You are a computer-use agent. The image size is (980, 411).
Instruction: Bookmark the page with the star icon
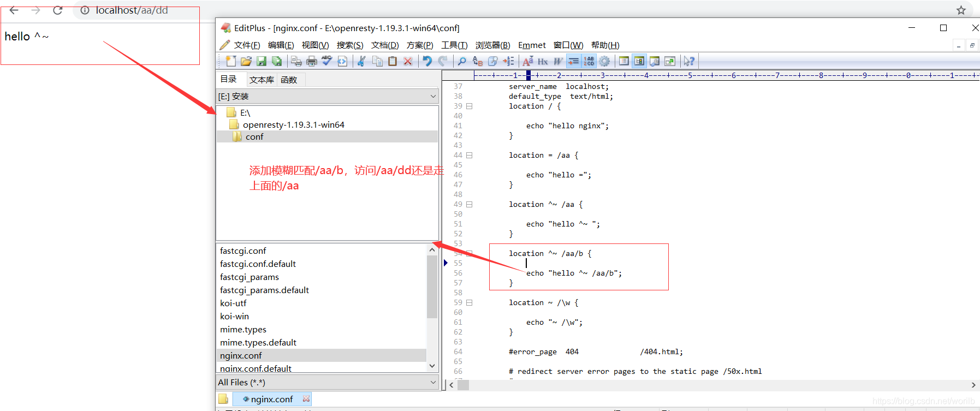[961, 10]
